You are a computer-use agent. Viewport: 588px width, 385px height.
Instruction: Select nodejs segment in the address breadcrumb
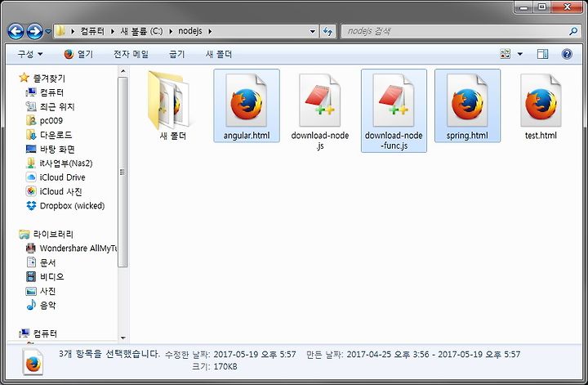(189, 31)
